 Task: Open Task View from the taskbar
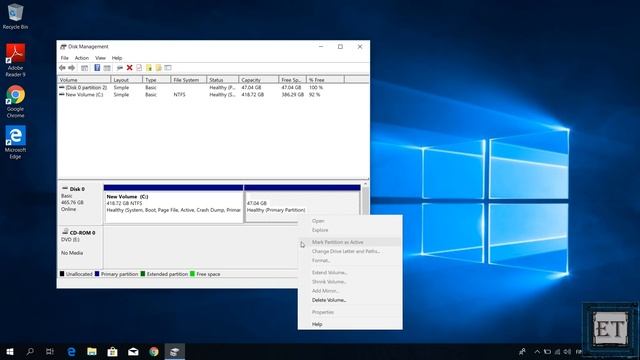click(x=50, y=351)
